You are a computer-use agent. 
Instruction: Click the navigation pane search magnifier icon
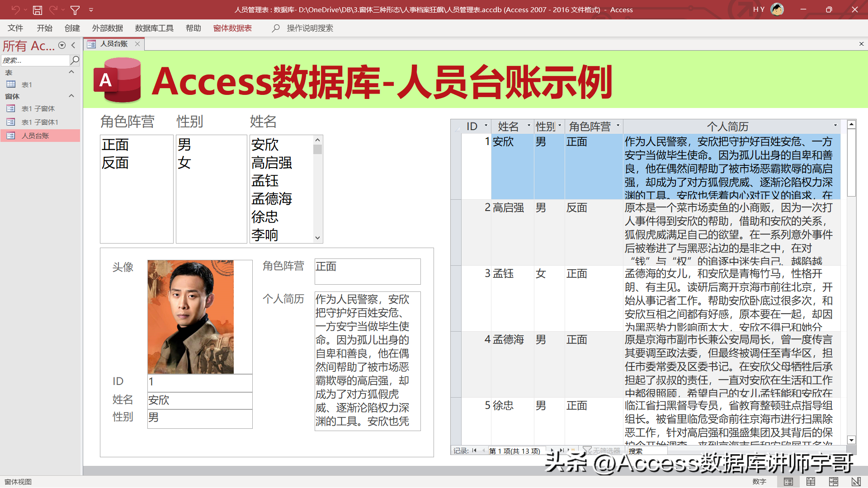[x=75, y=60]
